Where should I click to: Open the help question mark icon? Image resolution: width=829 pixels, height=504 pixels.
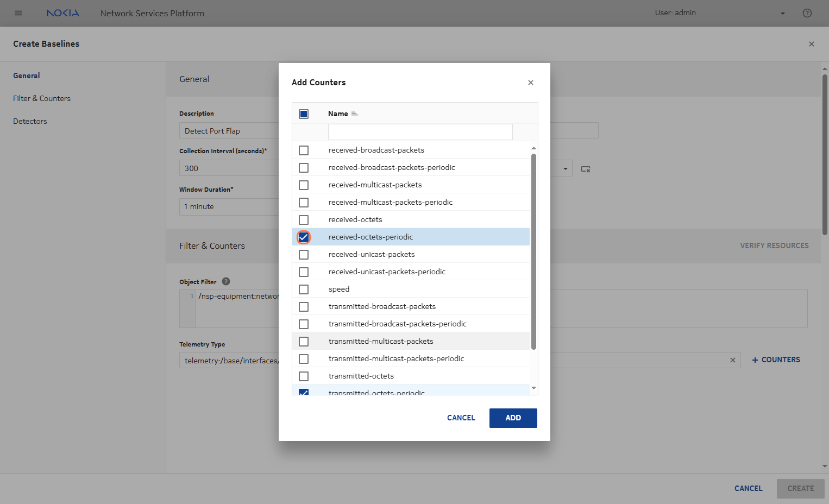807,13
